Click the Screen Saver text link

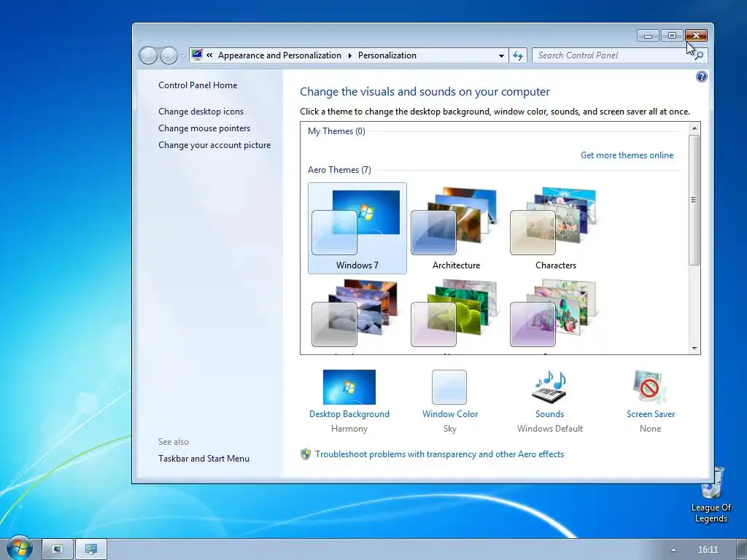coord(650,414)
